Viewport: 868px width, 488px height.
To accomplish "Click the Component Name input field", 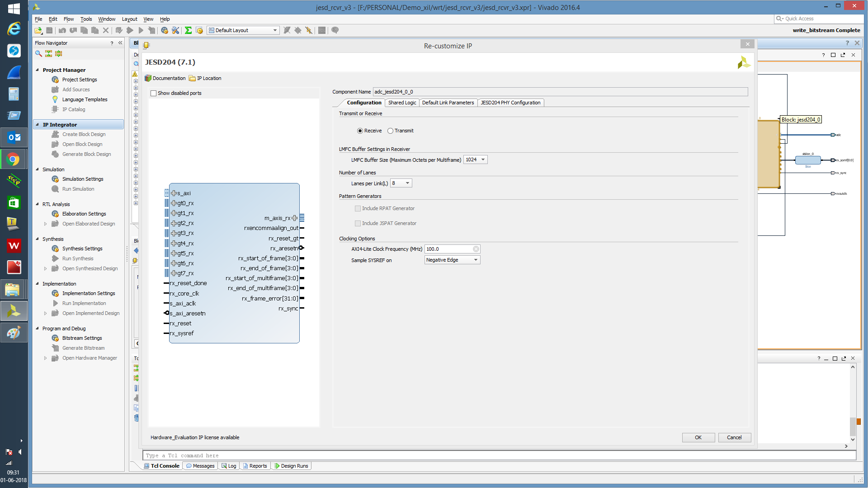I will 560,92.
